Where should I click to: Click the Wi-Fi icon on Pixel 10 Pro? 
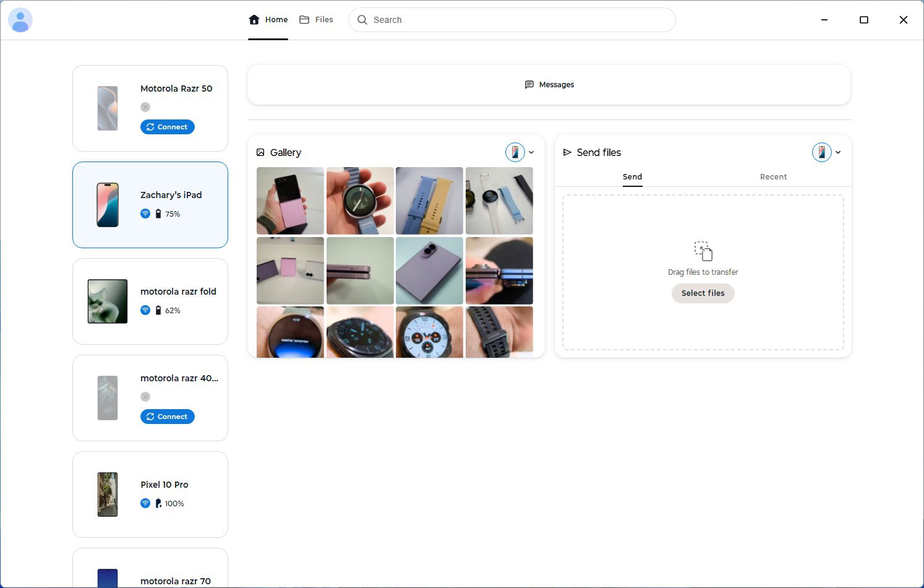145,503
